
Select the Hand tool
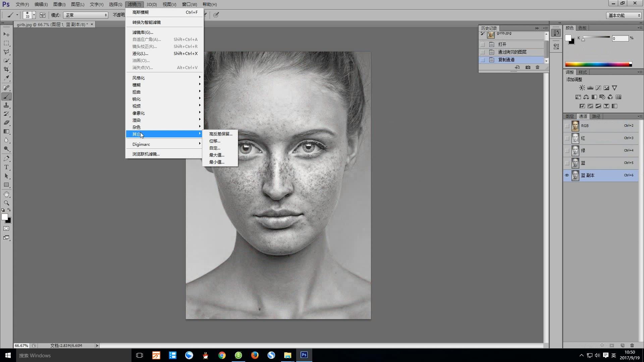(x=6, y=194)
